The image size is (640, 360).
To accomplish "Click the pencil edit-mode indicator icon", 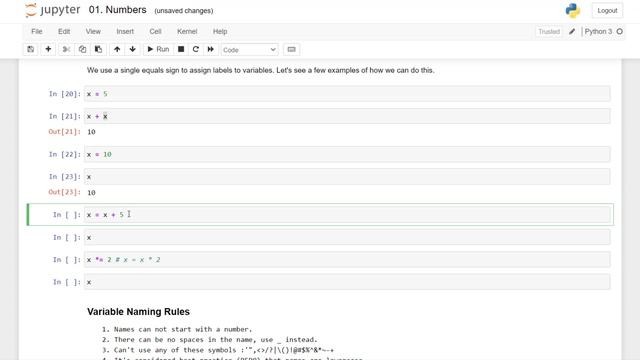I will click(572, 31).
